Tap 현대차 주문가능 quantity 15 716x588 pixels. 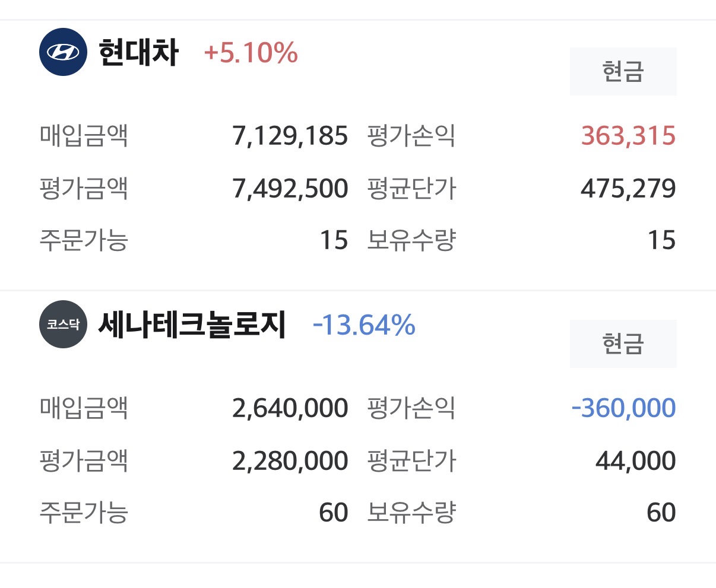pos(334,240)
